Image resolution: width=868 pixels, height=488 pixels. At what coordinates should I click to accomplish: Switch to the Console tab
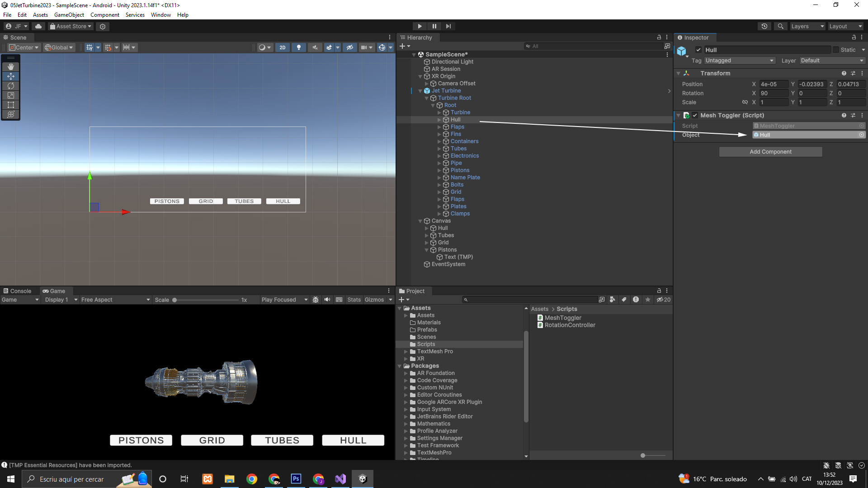coord(17,291)
